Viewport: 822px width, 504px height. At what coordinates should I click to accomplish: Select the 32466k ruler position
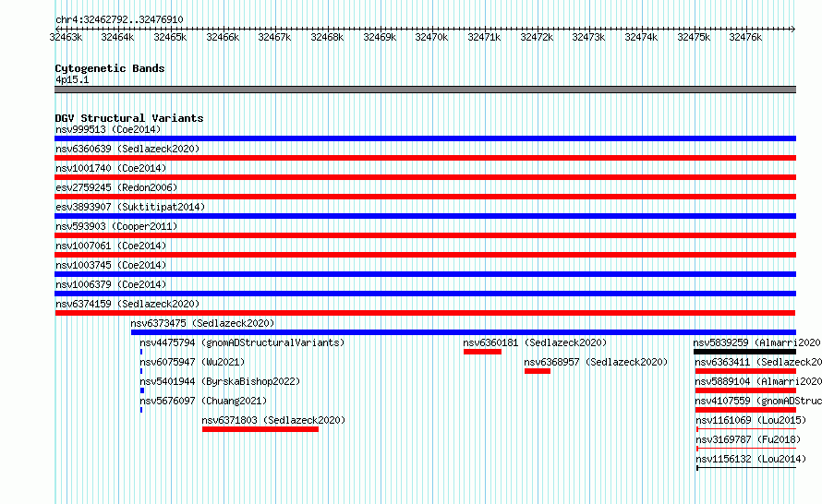click(x=223, y=37)
